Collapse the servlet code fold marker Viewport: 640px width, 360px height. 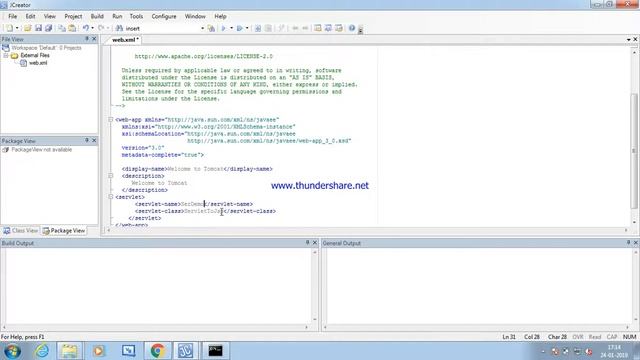(x=111, y=197)
